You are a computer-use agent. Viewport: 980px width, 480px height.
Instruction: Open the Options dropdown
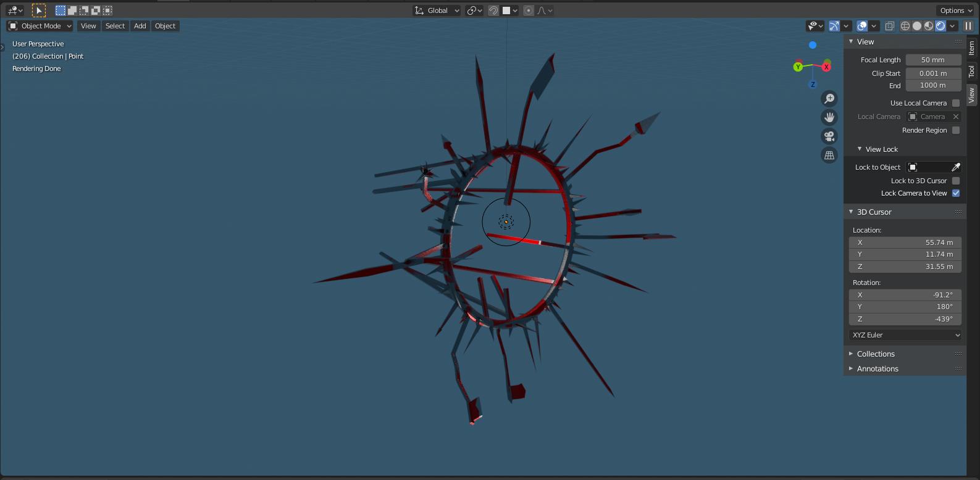click(x=956, y=10)
